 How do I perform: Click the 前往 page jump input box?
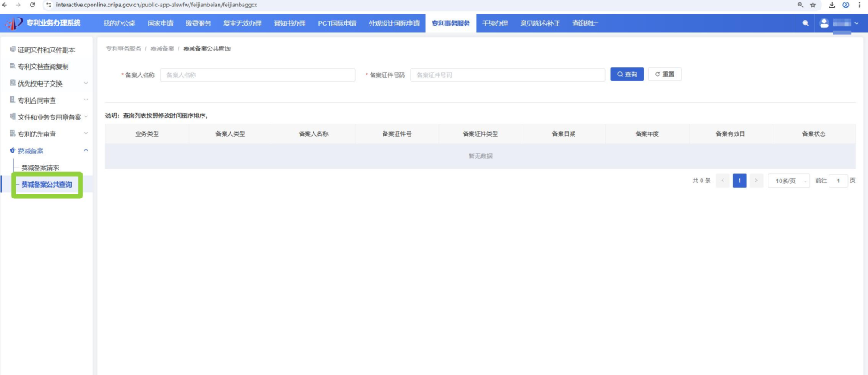[x=838, y=181]
